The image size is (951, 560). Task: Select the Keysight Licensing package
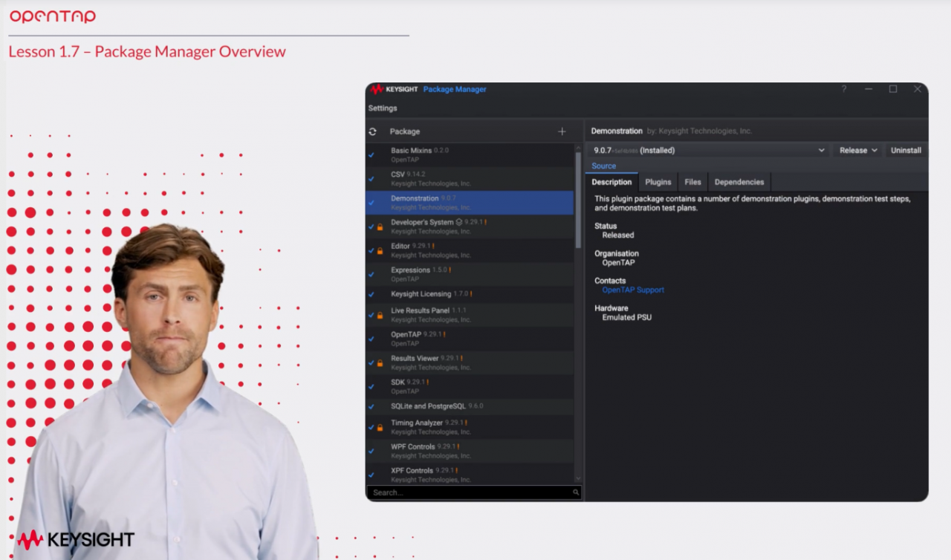point(470,294)
